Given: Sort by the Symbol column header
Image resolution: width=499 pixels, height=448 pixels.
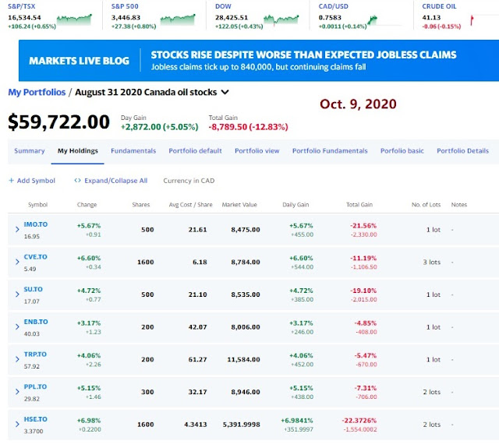Looking at the screenshot, I should pyautogui.click(x=37, y=205).
